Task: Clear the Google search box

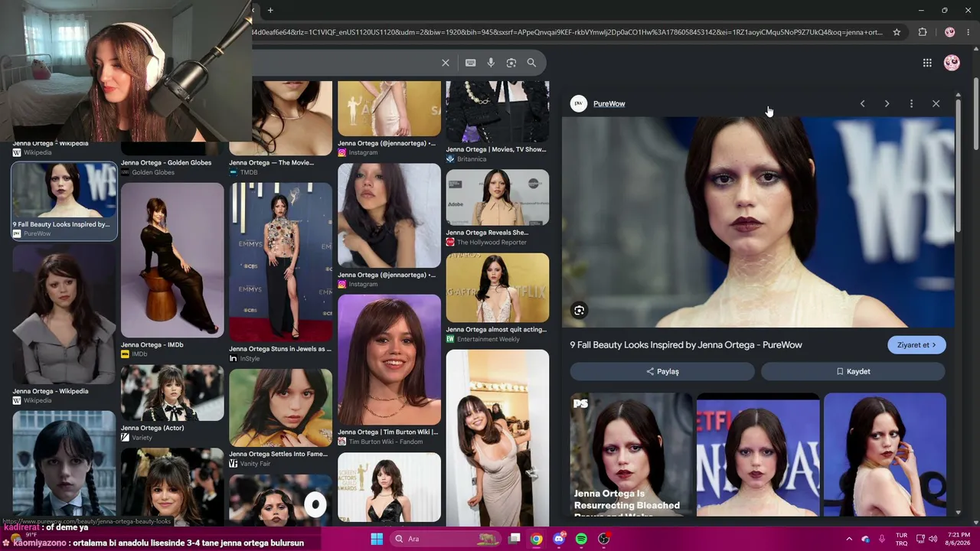Action: coord(446,63)
